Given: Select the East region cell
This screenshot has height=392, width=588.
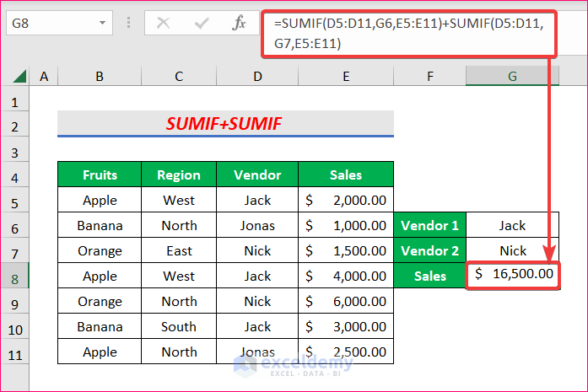Looking at the screenshot, I should (179, 250).
